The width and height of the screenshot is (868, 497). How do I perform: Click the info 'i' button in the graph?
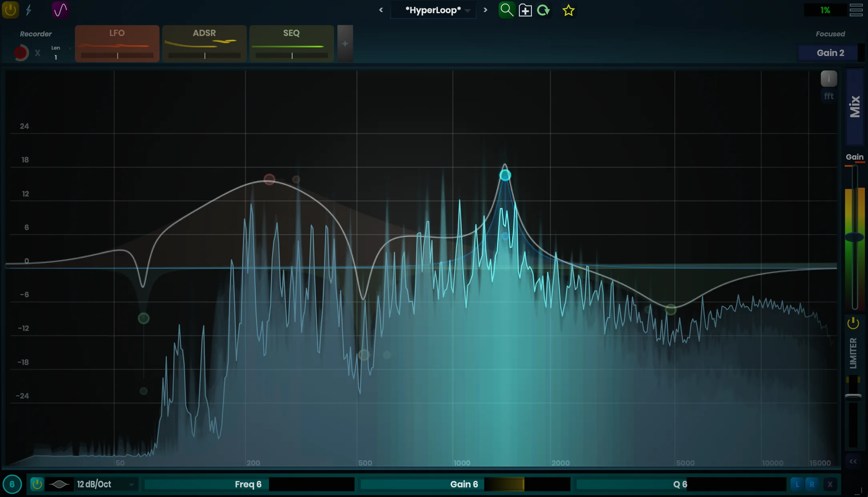click(x=829, y=79)
